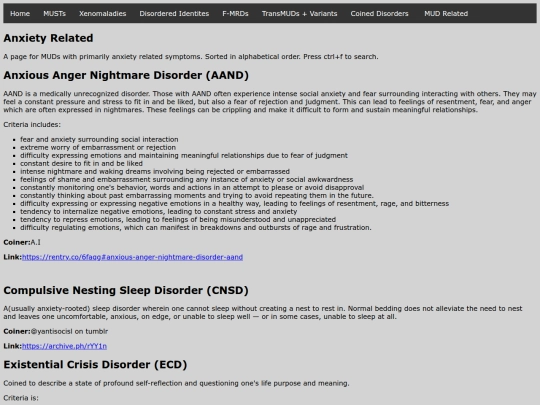Click the bullet 'difficulty regulating emotions'

pos(196,228)
